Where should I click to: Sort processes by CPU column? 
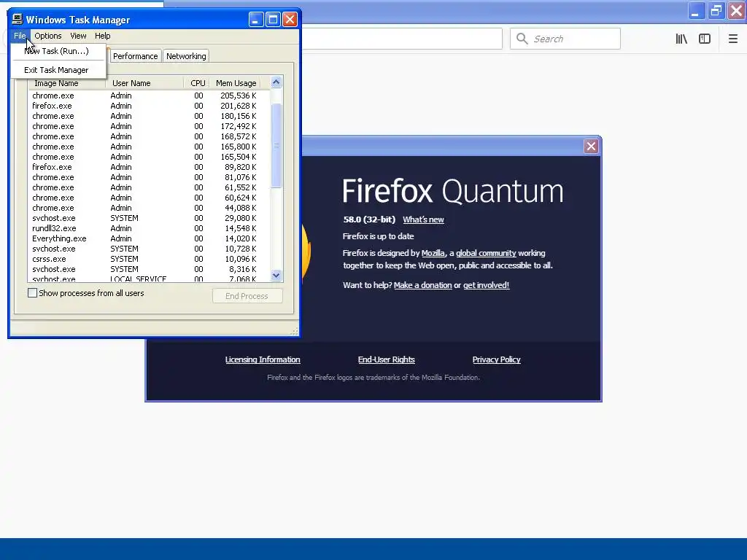point(196,83)
